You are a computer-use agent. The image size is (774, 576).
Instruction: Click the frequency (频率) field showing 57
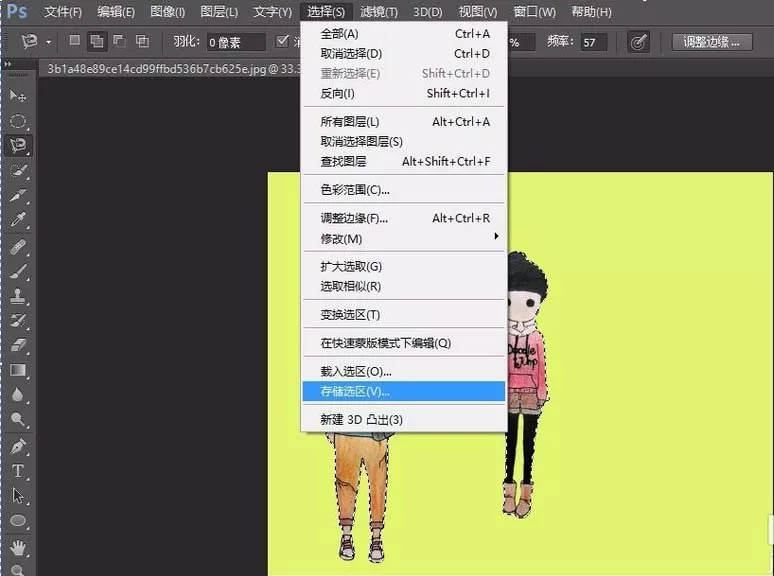(x=594, y=42)
